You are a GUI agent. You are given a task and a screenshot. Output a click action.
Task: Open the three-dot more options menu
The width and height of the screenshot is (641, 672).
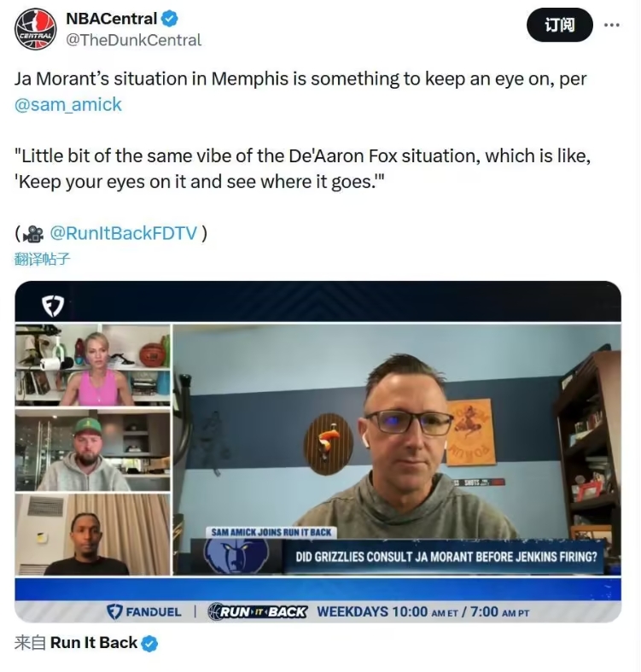[611, 26]
